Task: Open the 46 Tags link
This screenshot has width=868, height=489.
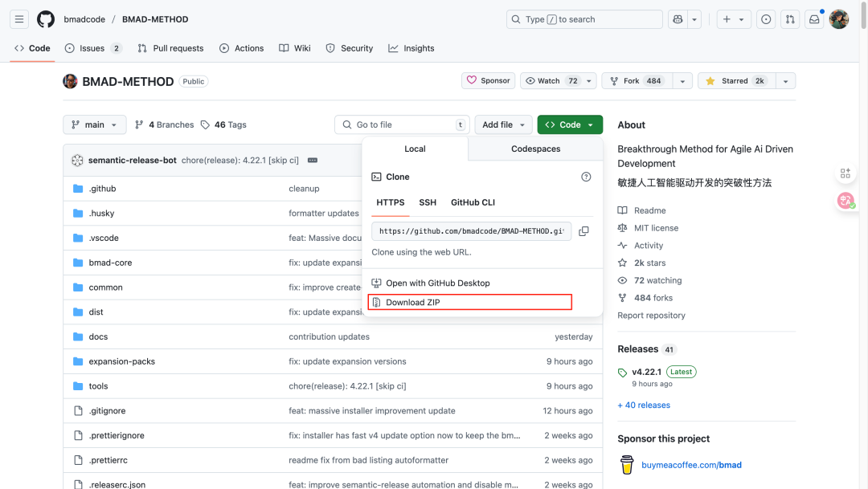Action: [x=223, y=124]
